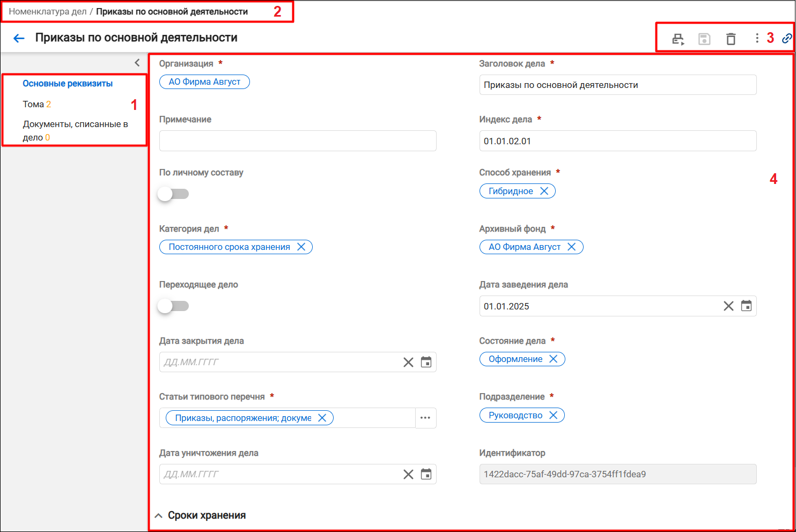Open the three-dot more actions menu
The width and height of the screenshot is (796, 532).
point(757,38)
